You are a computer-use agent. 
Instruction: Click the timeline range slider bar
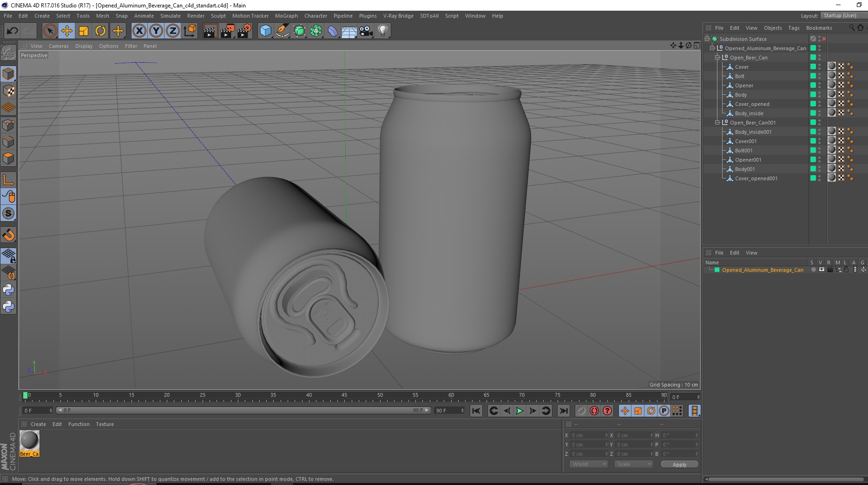pyautogui.click(x=243, y=410)
